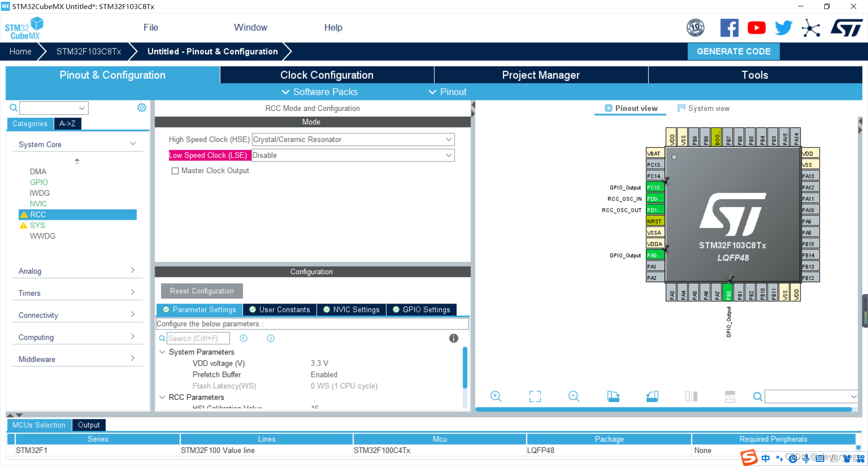This screenshot has width=868, height=466.
Task: Go to next parameter search result
Action: 270,338
